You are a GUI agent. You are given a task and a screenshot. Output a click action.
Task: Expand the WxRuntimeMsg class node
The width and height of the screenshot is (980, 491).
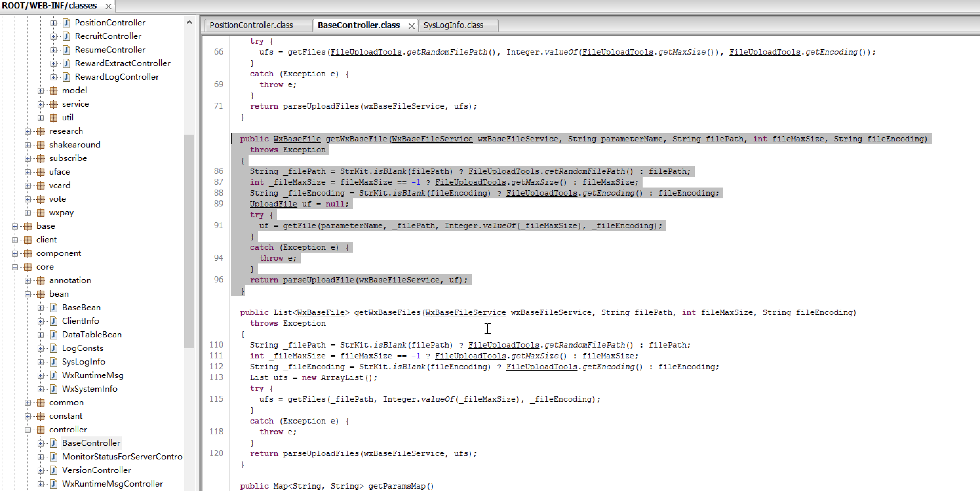click(41, 375)
